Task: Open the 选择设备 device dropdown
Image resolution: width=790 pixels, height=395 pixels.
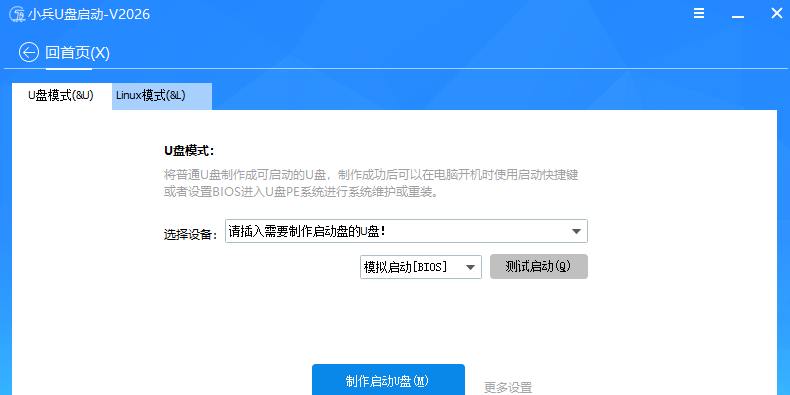Action: pyautogui.click(x=406, y=231)
